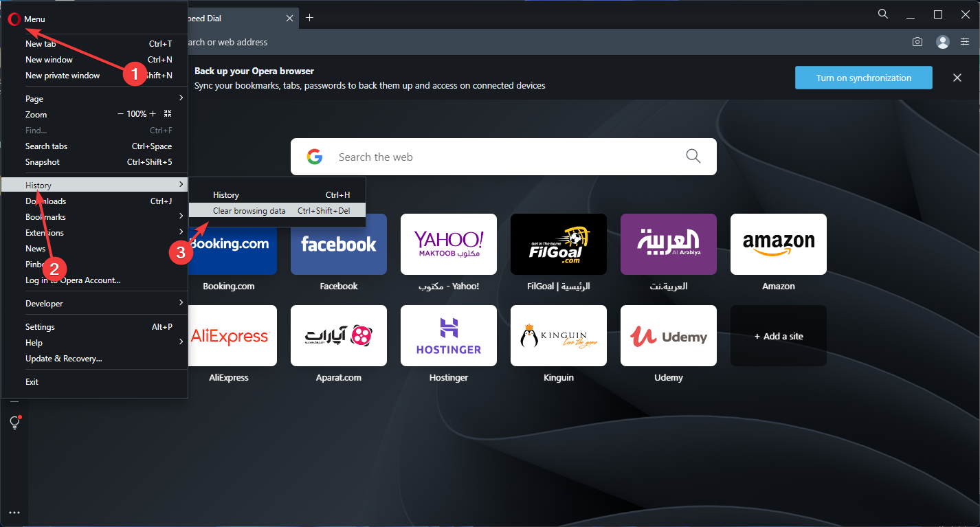
Task: Open the Kinguin speed dial tile
Action: (559, 335)
